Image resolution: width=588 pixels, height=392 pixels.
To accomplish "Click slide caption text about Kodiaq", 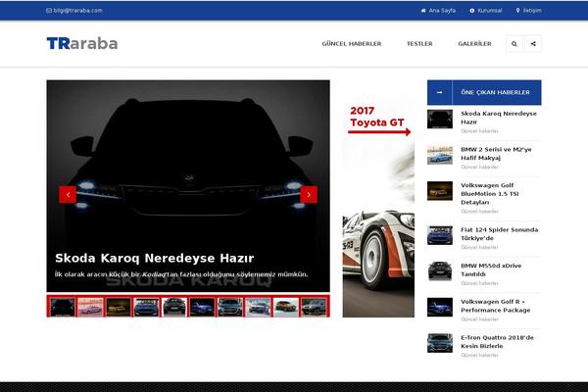I will pyautogui.click(x=181, y=274).
